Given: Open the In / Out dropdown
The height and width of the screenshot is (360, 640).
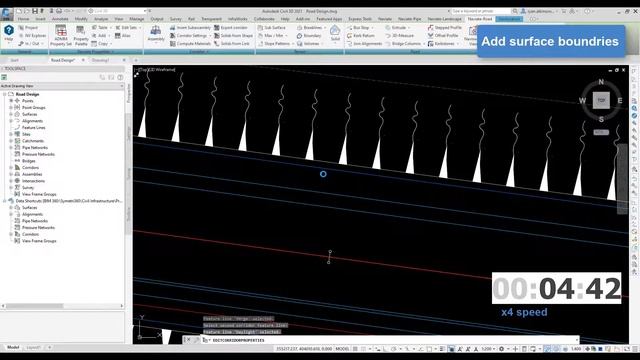Looking at the screenshot, I should tap(30, 44).
